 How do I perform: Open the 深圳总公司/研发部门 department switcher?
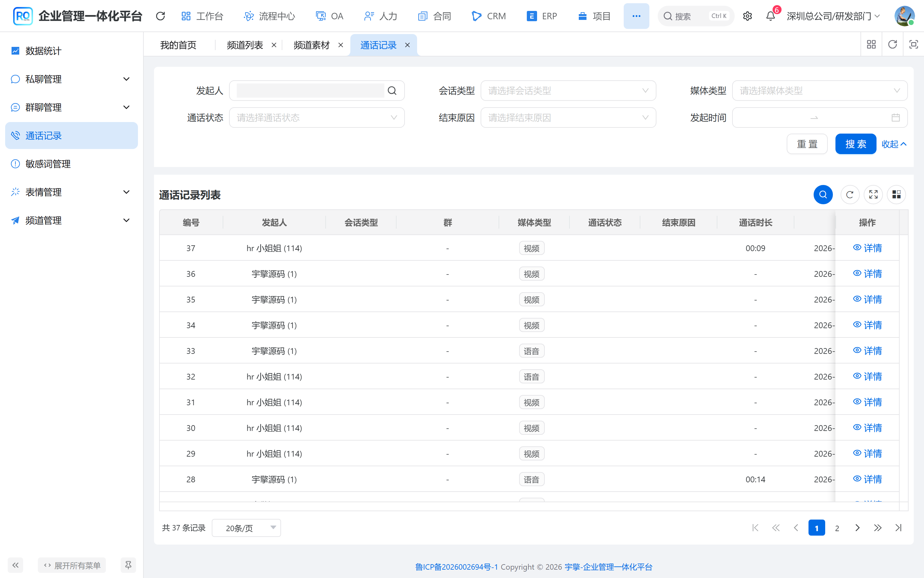833,16
